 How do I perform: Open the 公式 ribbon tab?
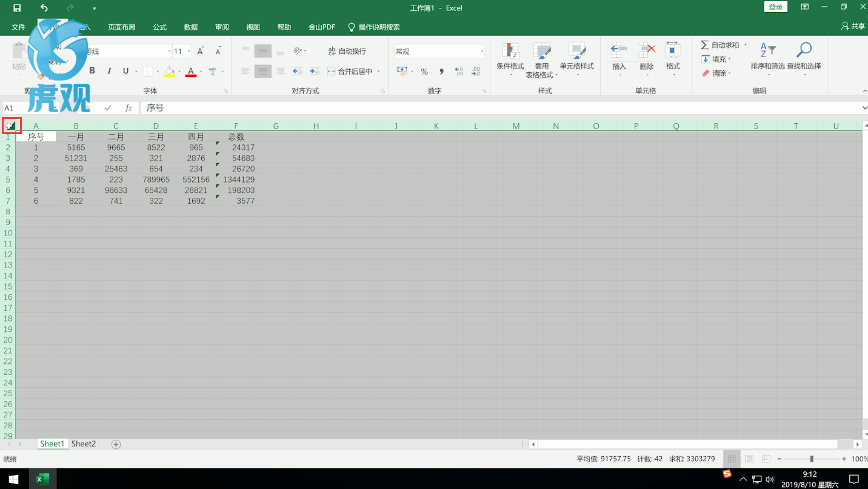pos(160,27)
